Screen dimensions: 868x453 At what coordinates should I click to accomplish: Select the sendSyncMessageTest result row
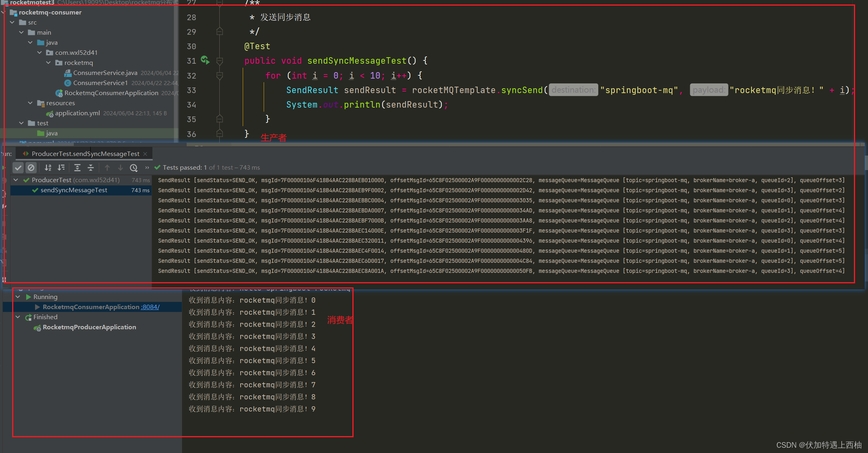click(x=81, y=190)
